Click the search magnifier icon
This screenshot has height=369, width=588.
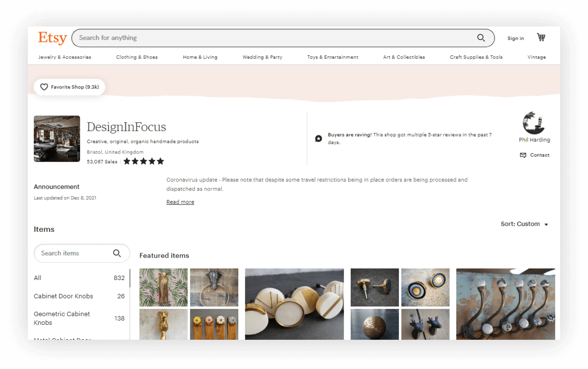[481, 38]
